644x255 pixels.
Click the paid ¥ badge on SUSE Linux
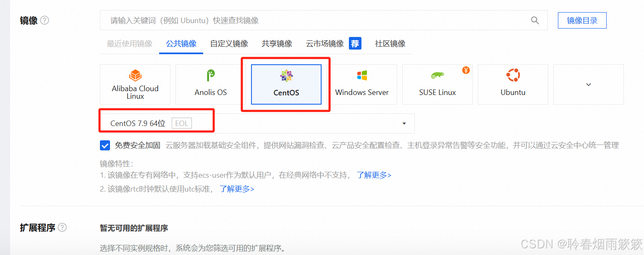pos(466,70)
